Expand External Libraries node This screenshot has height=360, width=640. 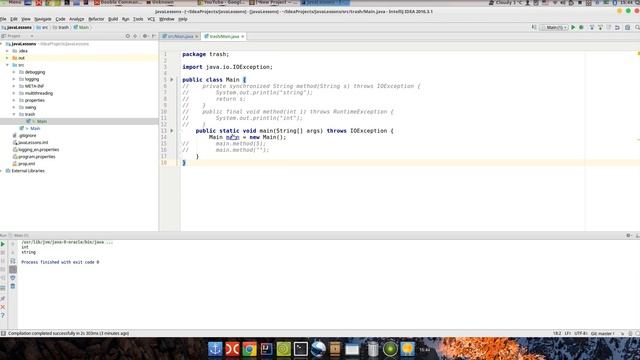pyautogui.click(x=2, y=171)
